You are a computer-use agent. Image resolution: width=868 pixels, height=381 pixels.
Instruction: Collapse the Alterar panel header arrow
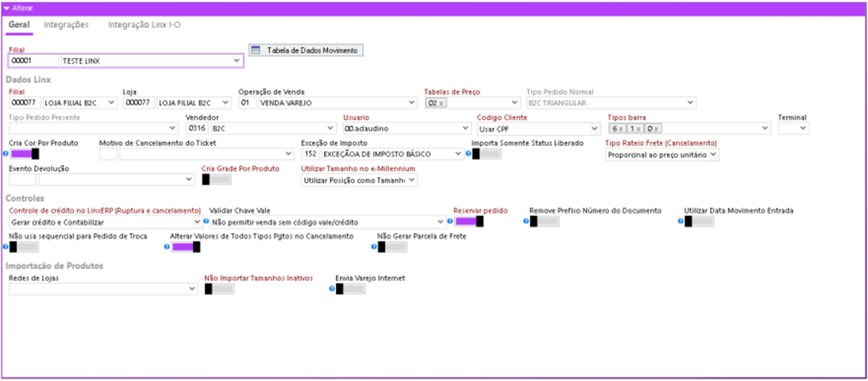click(6, 8)
